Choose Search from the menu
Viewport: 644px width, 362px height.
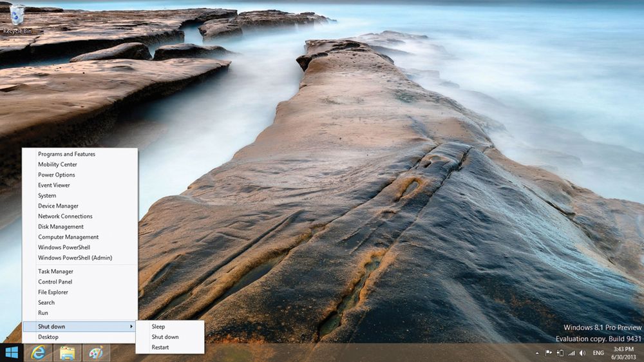80,303
